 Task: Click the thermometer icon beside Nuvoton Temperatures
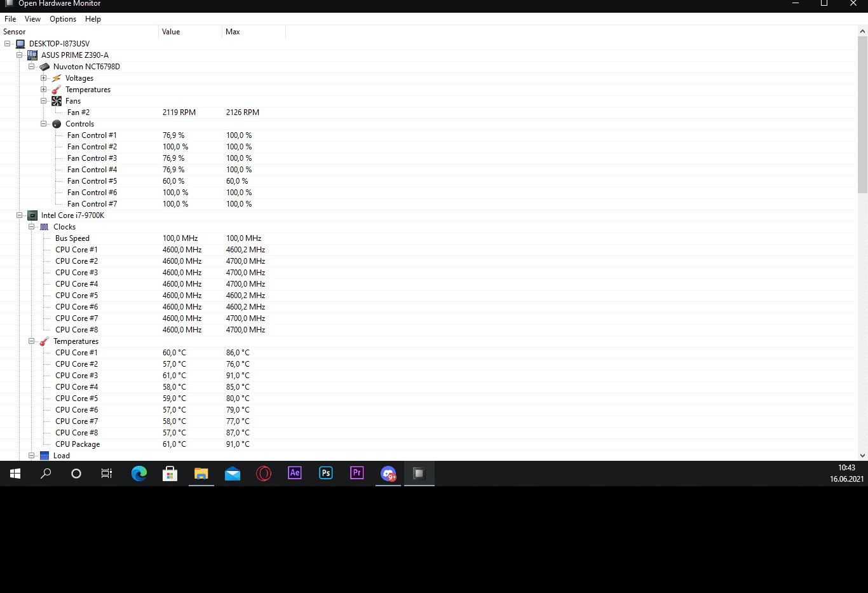(57, 90)
